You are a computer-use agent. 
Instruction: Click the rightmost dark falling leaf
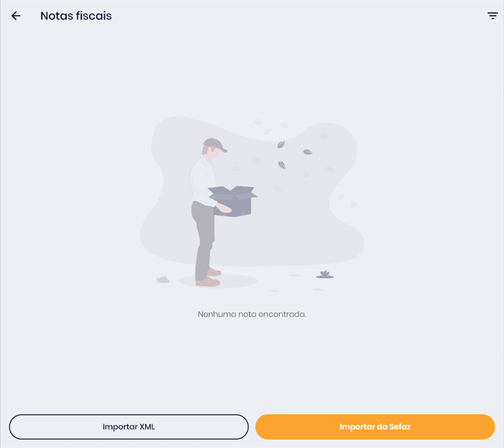point(307,152)
